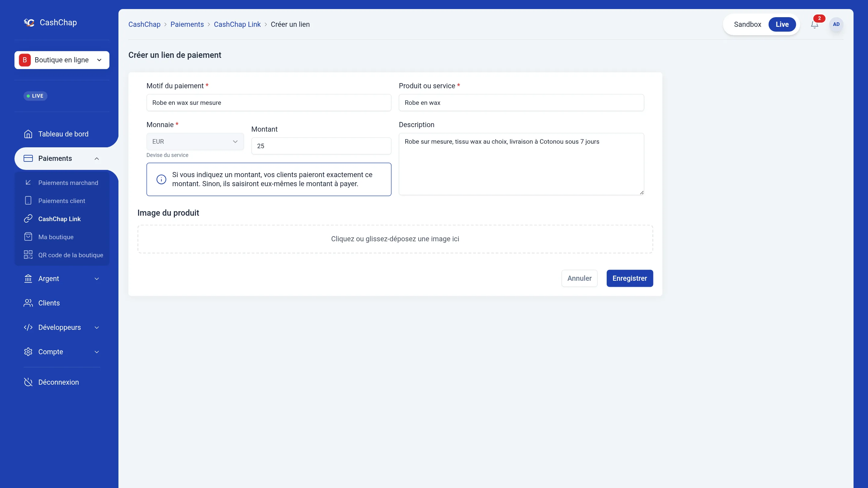The image size is (868, 488).
Task: Click the Enregistrer button
Action: [x=629, y=278]
